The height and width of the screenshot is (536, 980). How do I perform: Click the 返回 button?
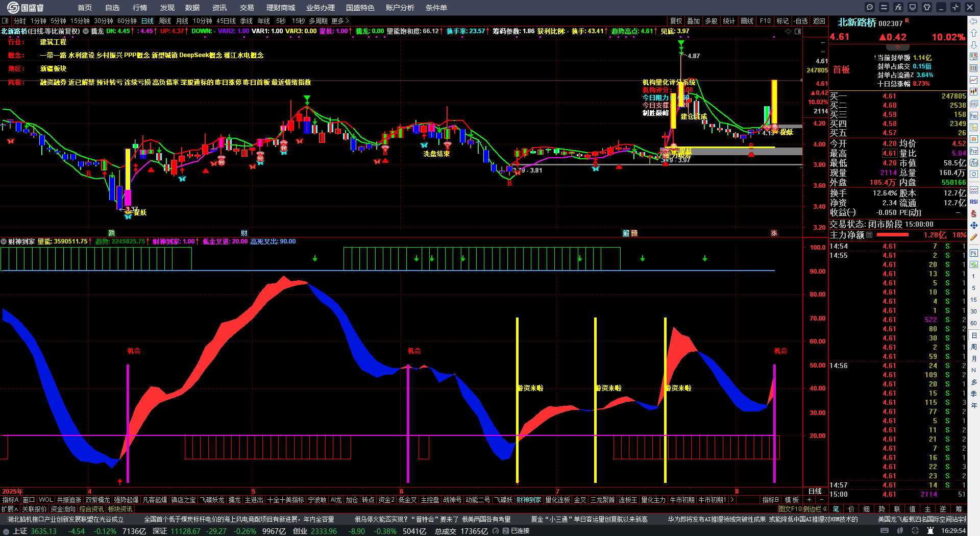pos(819,21)
